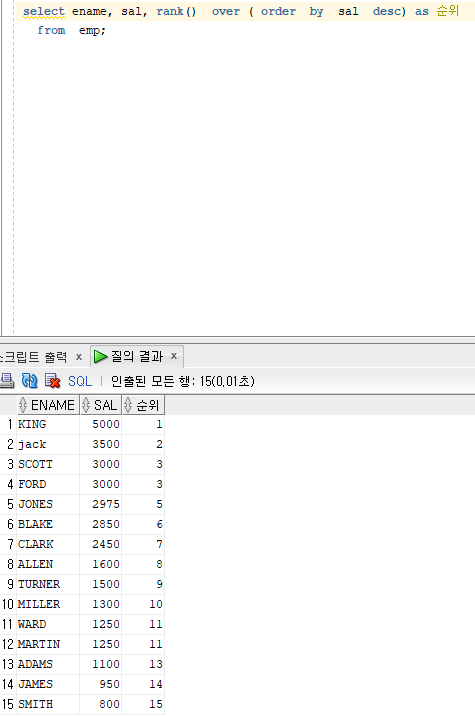Select the CLARK cell

48,544
